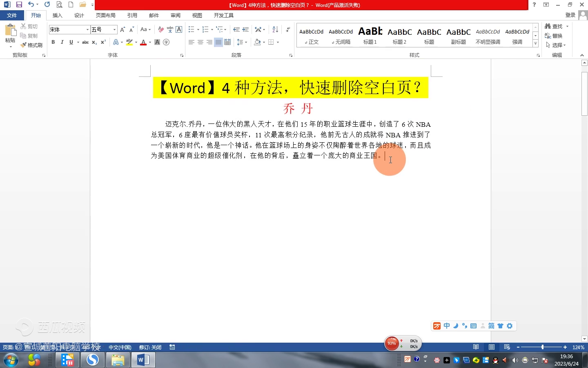Apply strikethrough with the abc button

(85, 42)
